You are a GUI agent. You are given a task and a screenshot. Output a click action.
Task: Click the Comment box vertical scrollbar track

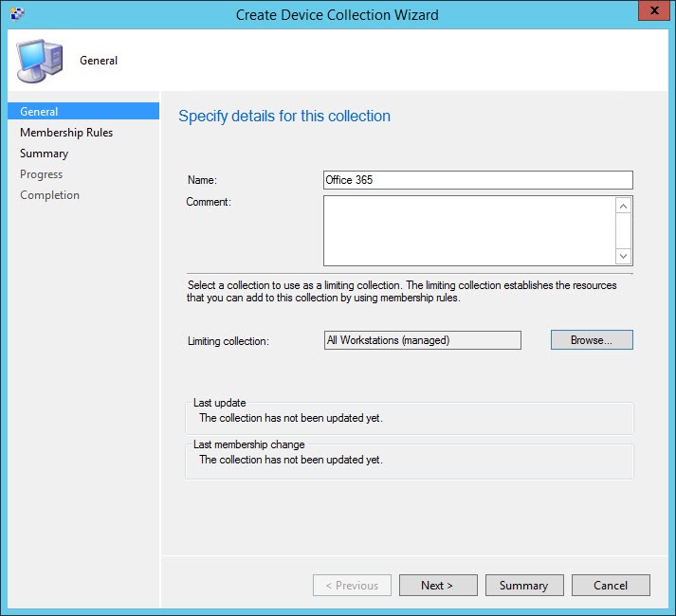(x=623, y=230)
